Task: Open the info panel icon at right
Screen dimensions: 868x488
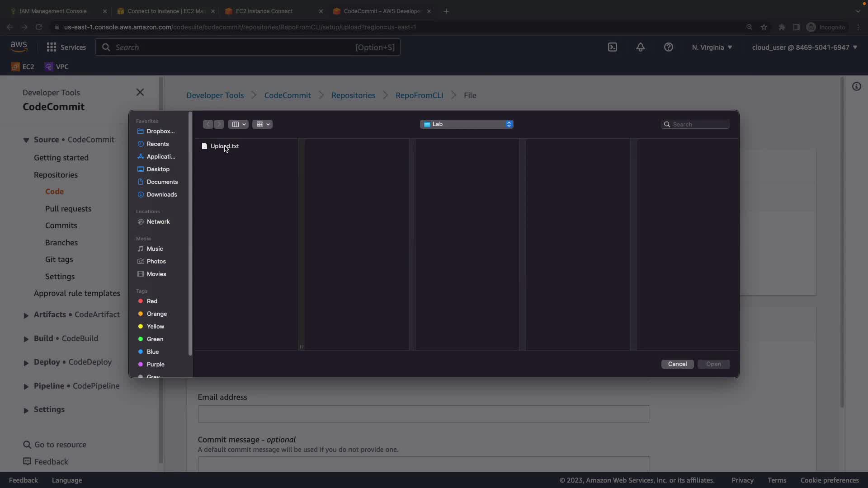Action: [856, 86]
